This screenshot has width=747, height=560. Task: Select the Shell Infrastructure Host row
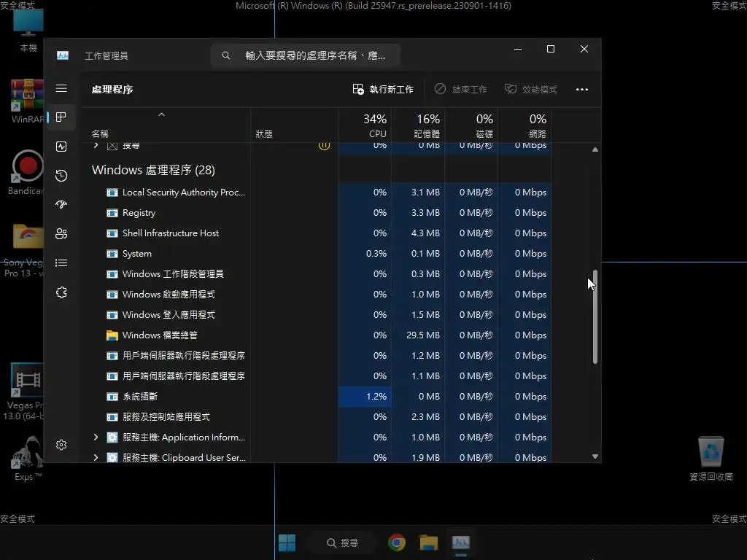click(317, 233)
